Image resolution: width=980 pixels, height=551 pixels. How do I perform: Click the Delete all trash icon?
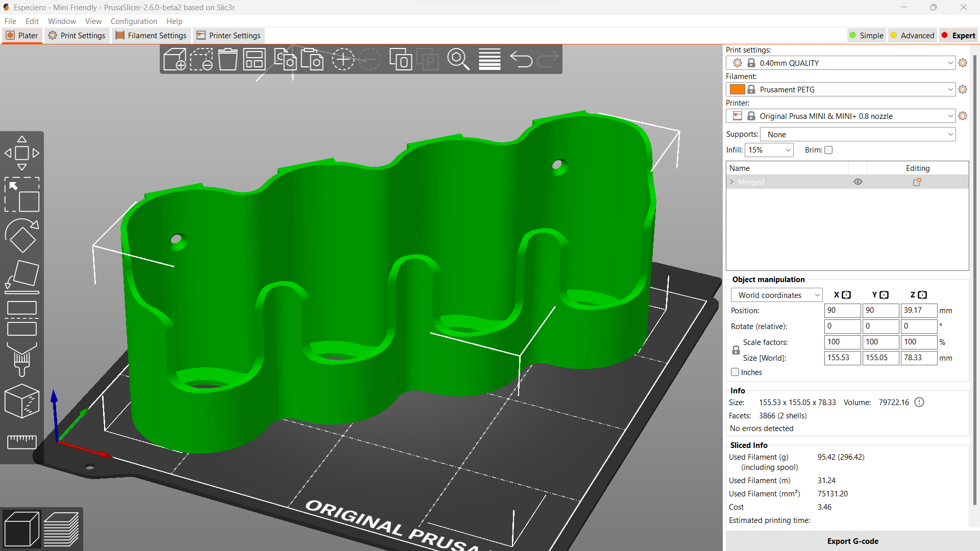(228, 59)
